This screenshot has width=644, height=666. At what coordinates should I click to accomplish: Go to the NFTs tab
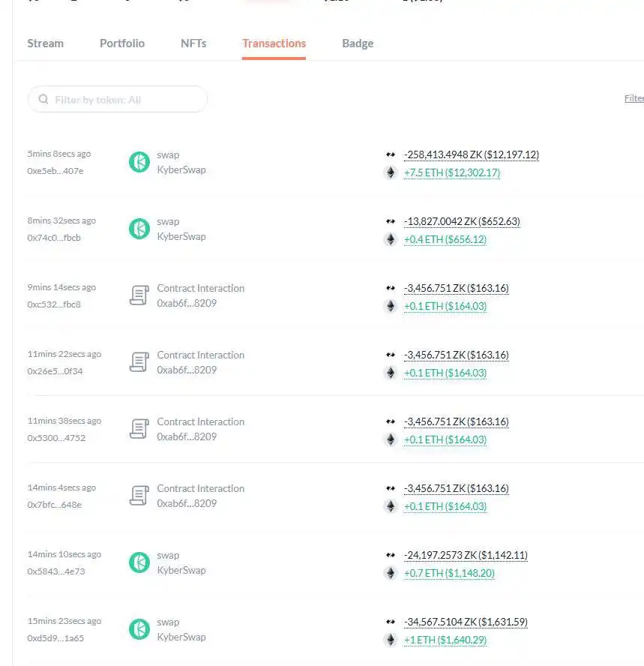pyautogui.click(x=193, y=43)
